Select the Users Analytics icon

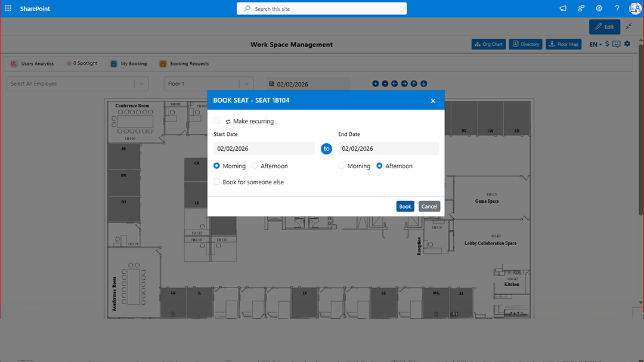coord(14,63)
